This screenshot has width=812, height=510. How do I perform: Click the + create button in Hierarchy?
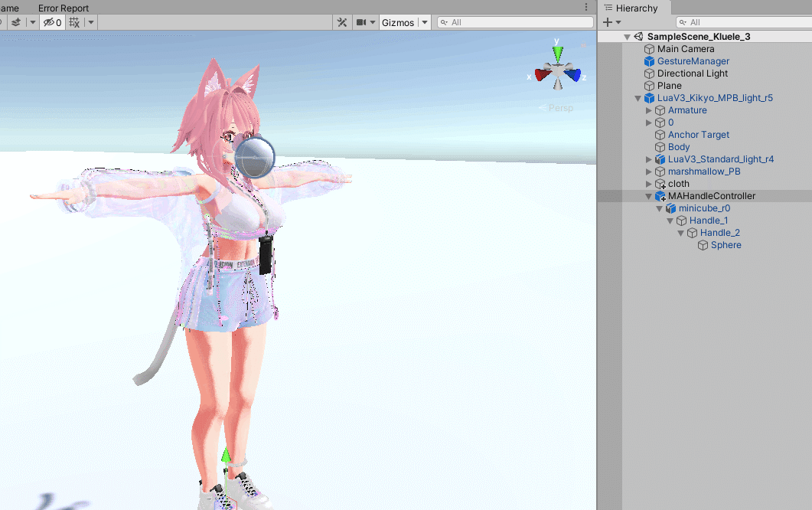(x=608, y=21)
